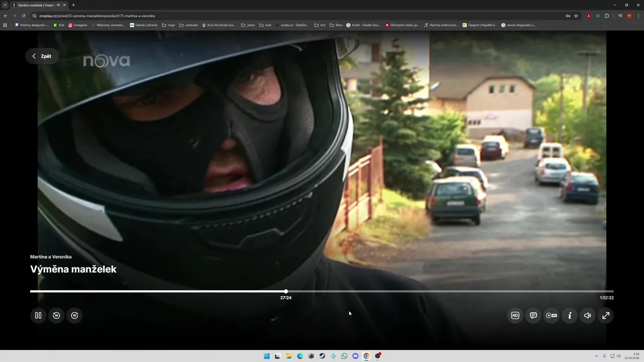Open the taskbar clock and date

[x=632, y=356]
